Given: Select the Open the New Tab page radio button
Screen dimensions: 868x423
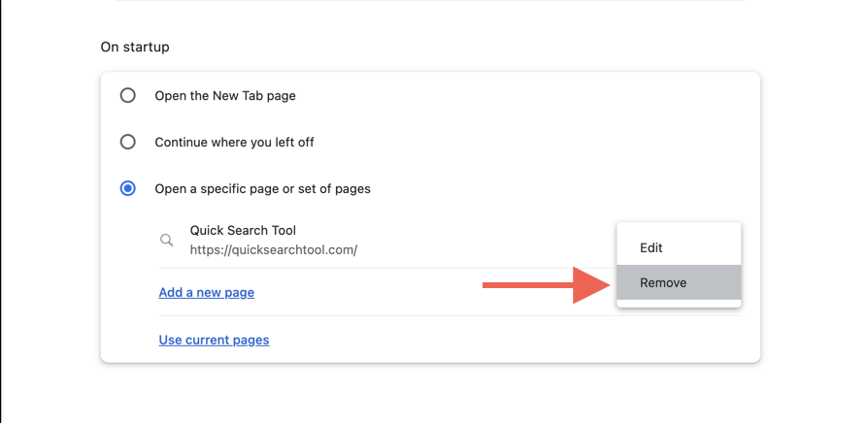Looking at the screenshot, I should (127, 96).
